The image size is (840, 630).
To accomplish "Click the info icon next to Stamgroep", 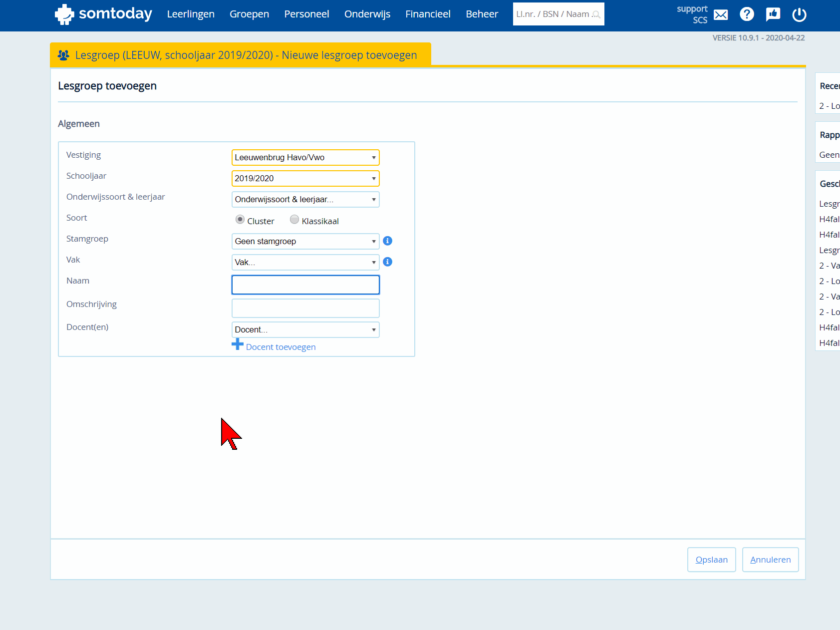I will click(387, 241).
